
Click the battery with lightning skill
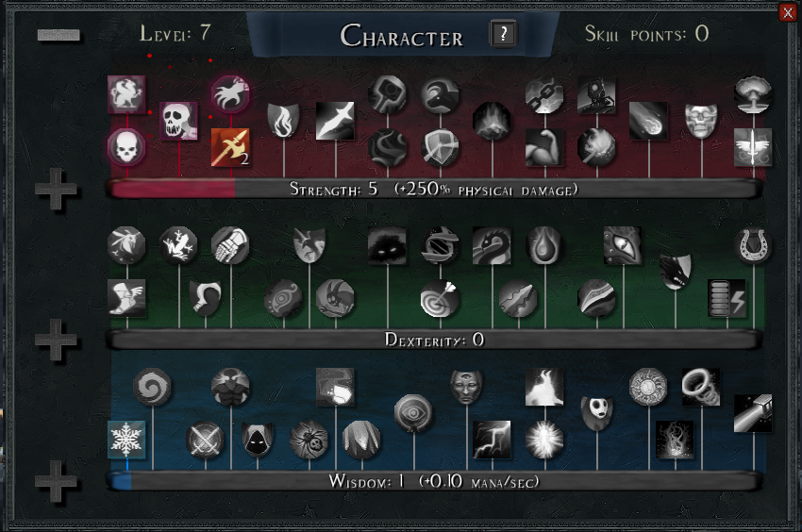point(727,298)
